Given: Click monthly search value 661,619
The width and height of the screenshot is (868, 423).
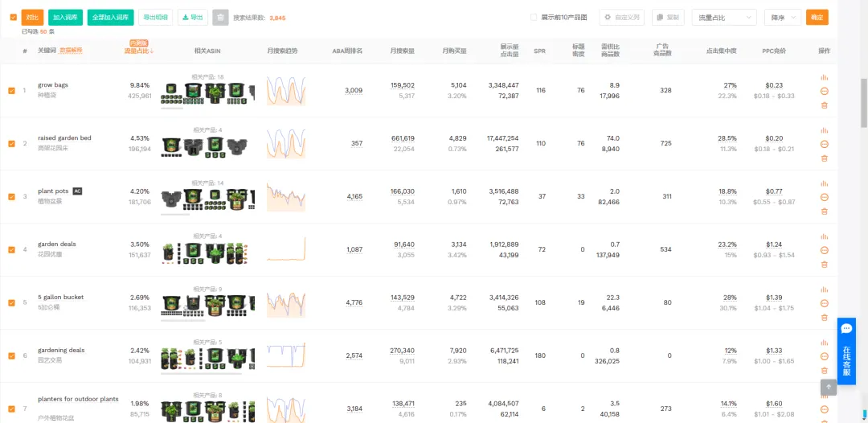Looking at the screenshot, I should pos(403,138).
